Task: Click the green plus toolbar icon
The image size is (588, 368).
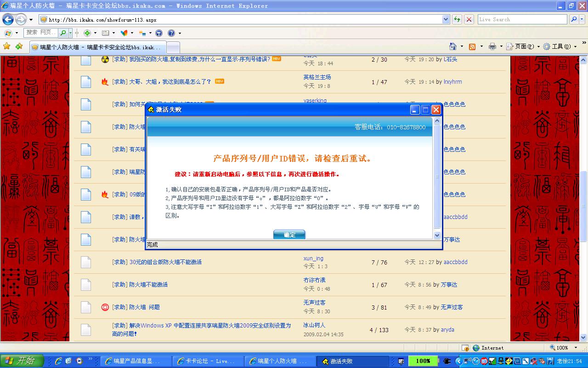Action: tap(87, 33)
